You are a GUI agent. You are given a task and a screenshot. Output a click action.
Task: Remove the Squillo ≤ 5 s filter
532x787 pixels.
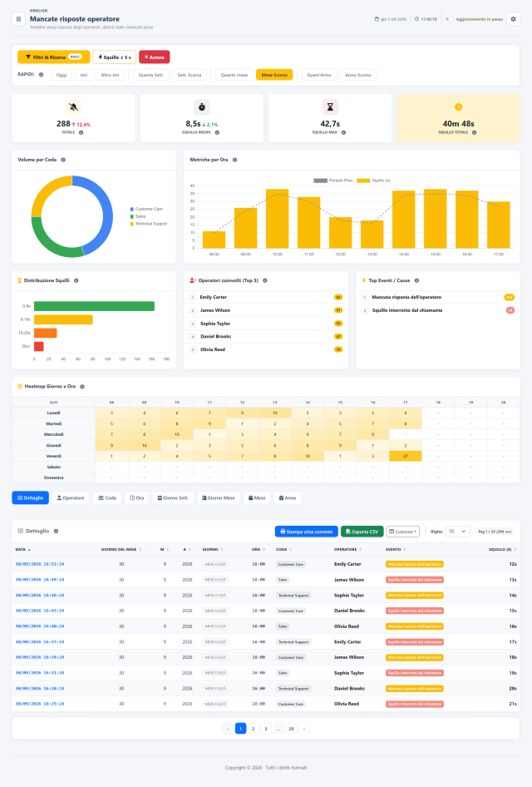(x=115, y=57)
